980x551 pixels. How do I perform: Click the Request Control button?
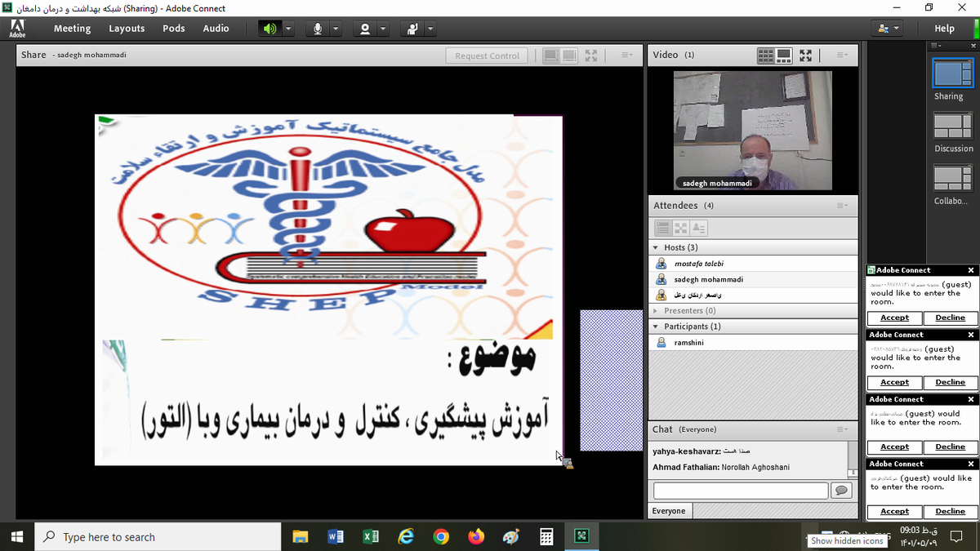tap(487, 56)
